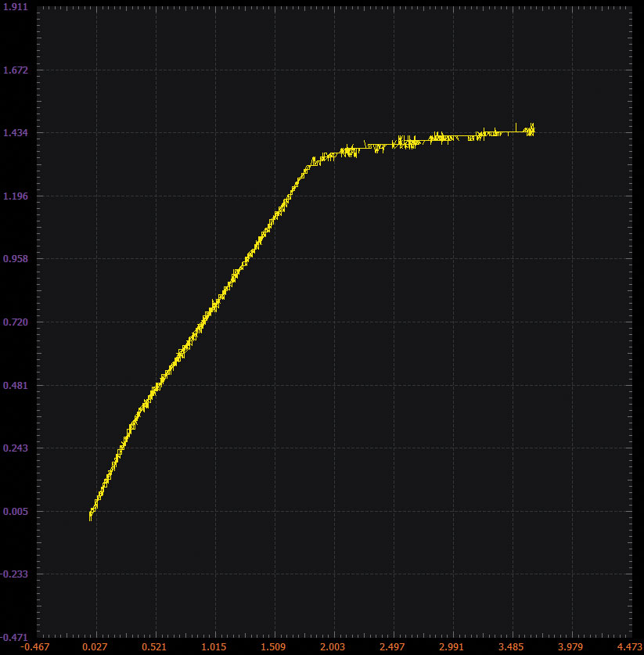Viewport: 644px width, 655px height.
Task: Click the -0.233 y-axis label
Action: click(14, 574)
